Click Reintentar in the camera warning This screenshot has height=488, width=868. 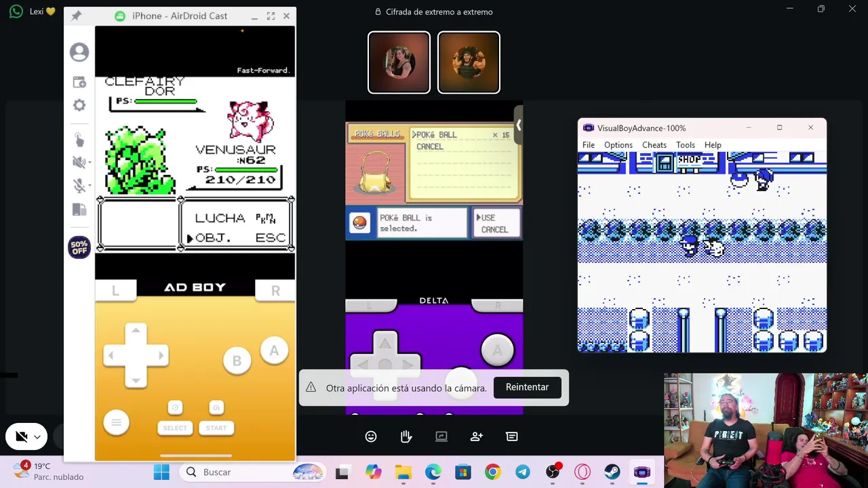(x=527, y=387)
